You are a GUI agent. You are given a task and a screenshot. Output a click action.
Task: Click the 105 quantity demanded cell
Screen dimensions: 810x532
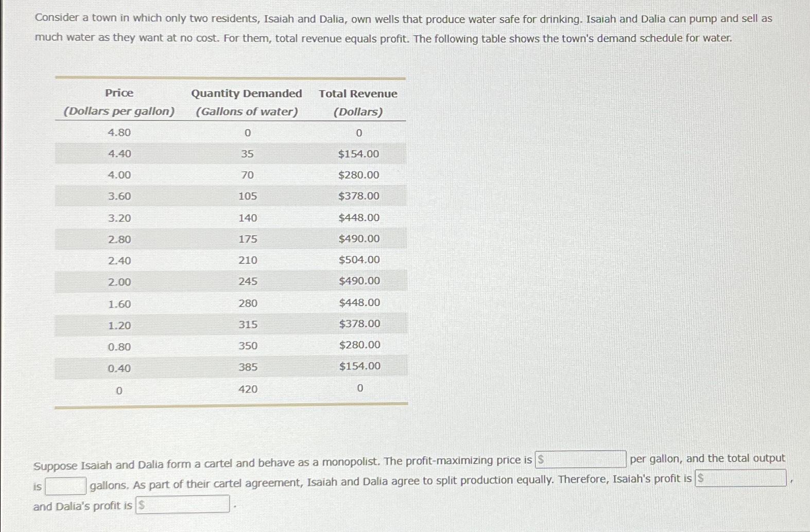[248, 196]
